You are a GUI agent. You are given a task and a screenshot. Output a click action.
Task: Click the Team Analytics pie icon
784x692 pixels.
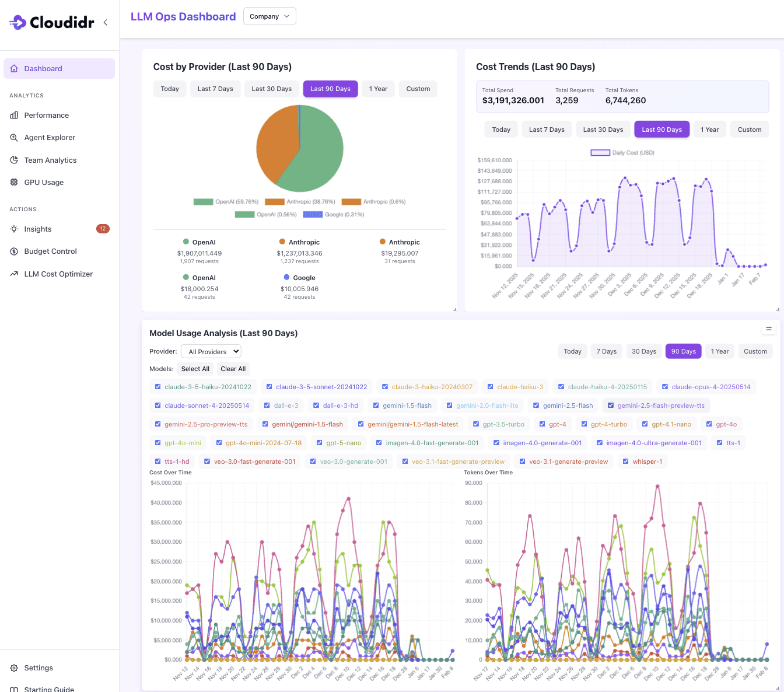point(14,160)
